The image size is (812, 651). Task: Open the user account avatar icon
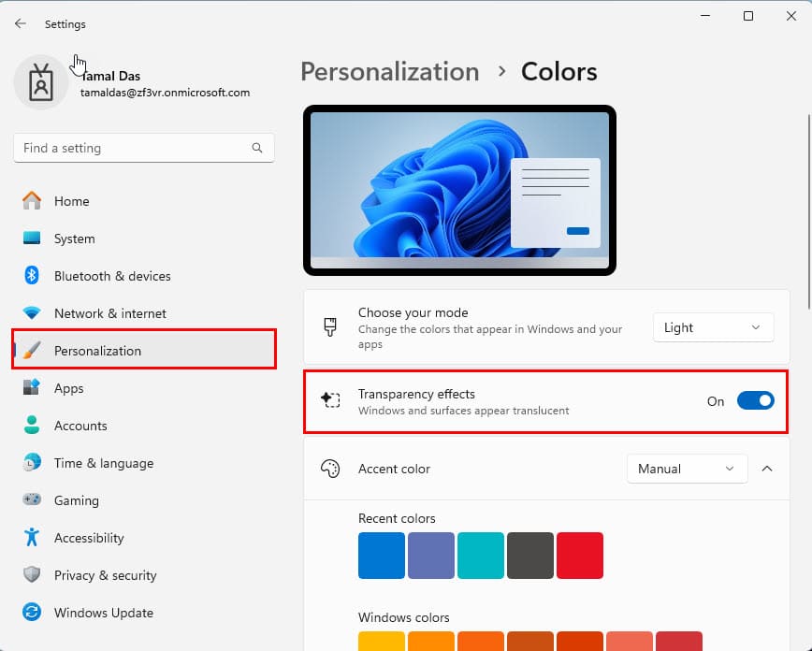tap(41, 82)
